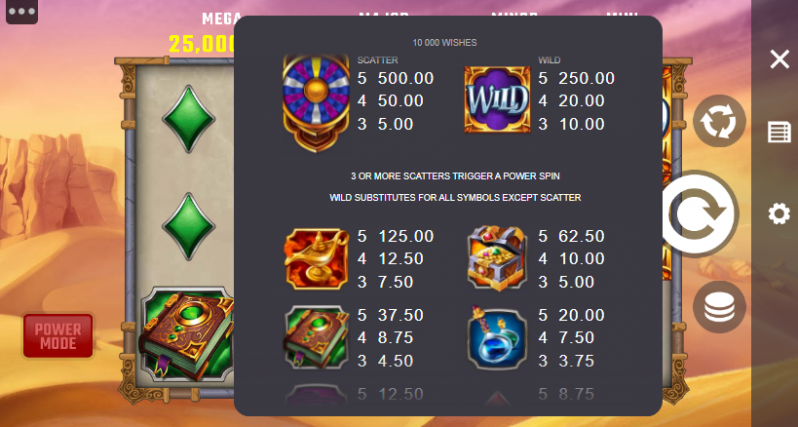798x427 pixels.
Task: Click the large spell book on the reel
Action: coord(186,334)
